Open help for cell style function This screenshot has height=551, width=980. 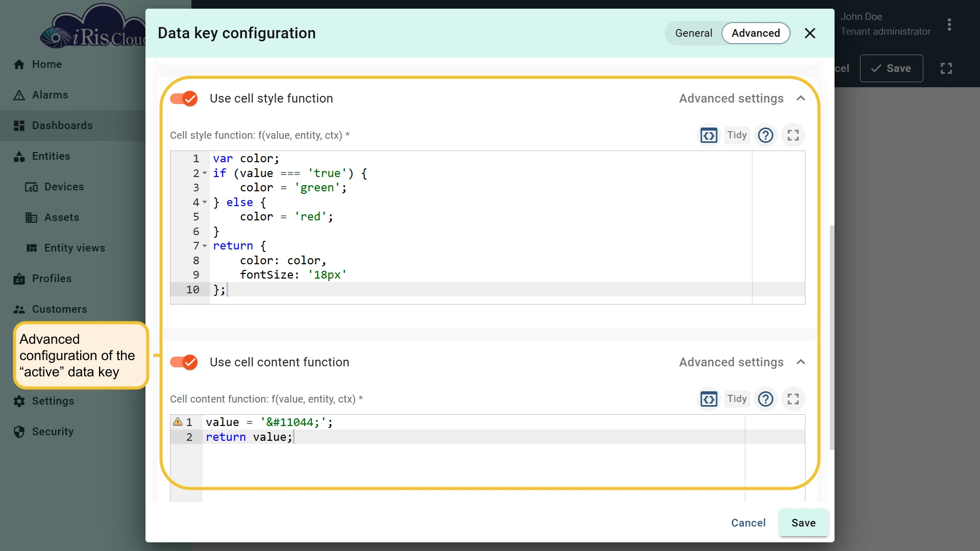(x=766, y=135)
